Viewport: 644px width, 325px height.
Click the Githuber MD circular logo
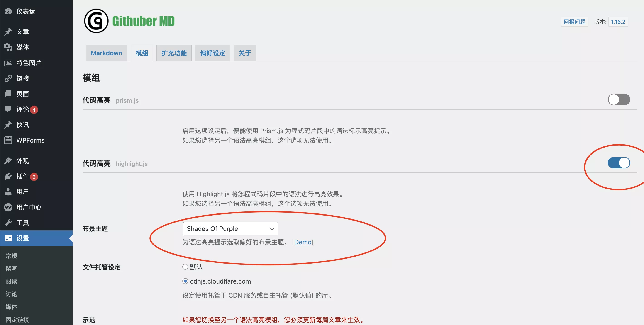tap(96, 21)
